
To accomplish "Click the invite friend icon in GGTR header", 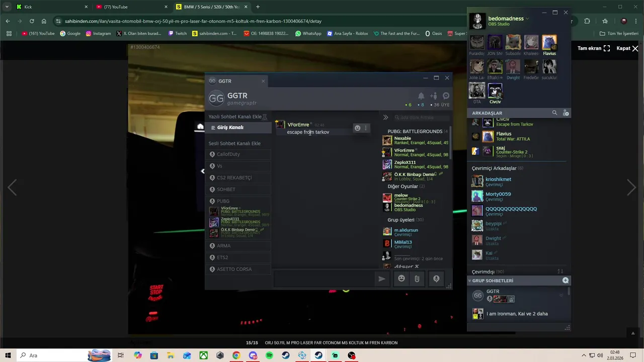I will tap(434, 96).
